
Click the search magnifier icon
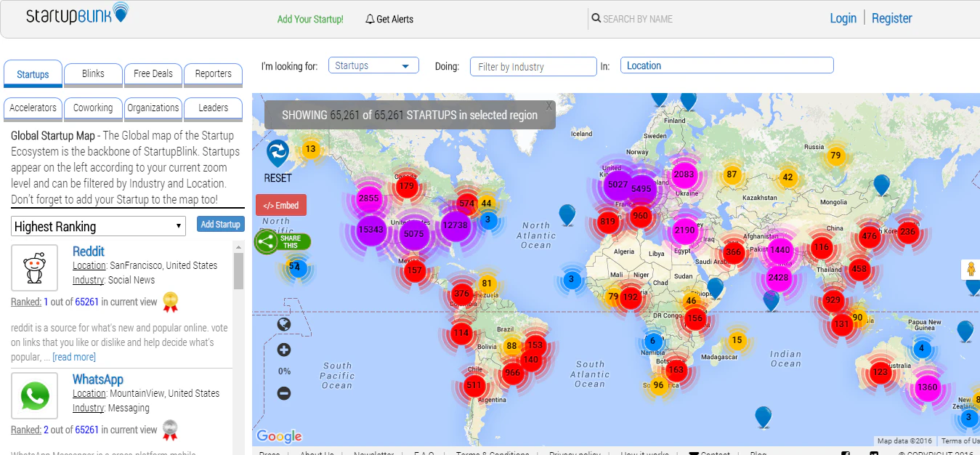596,18
